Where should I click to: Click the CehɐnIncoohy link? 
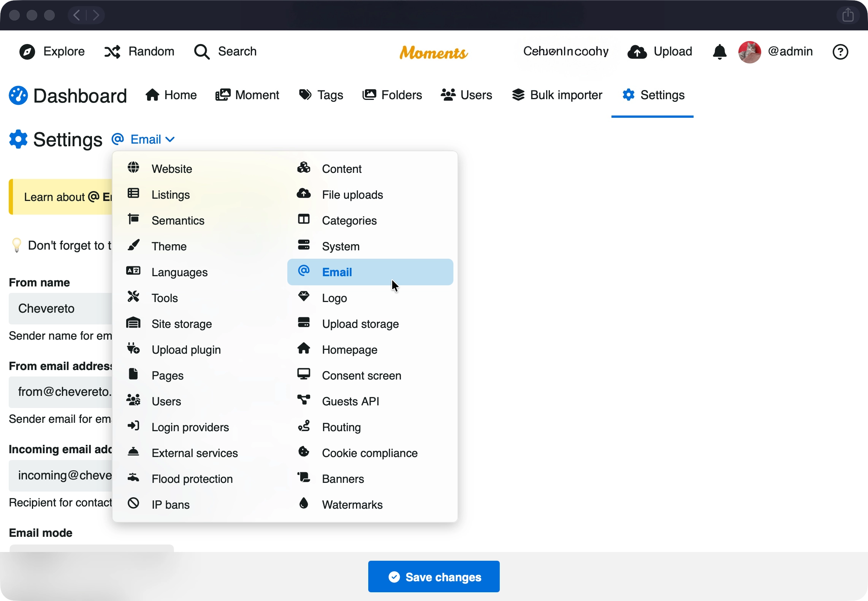566,51
